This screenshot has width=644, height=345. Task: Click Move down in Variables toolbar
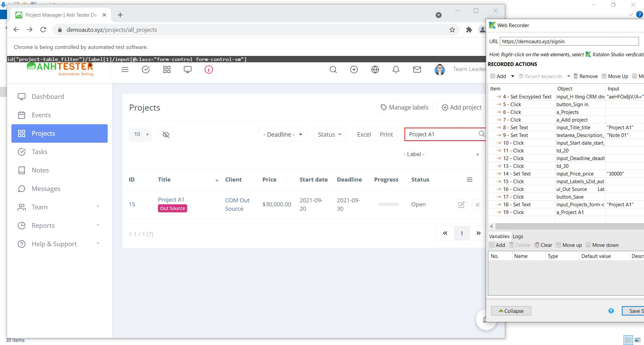[602, 245]
